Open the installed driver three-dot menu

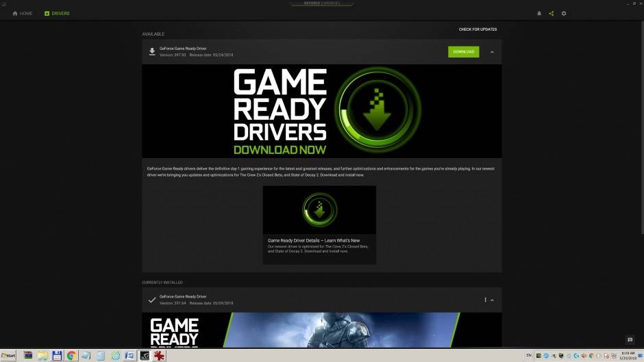[x=485, y=300]
